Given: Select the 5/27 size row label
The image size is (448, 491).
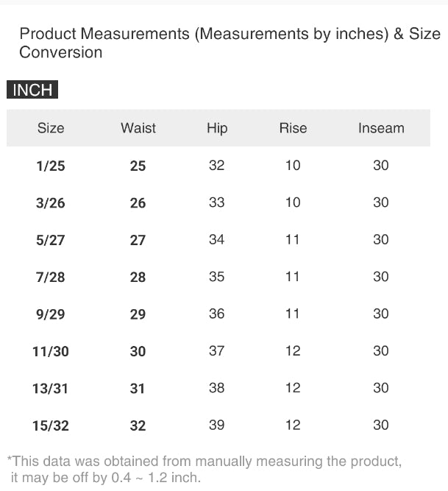Looking at the screenshot, I should pyautogui.click(x=51, y=240).
